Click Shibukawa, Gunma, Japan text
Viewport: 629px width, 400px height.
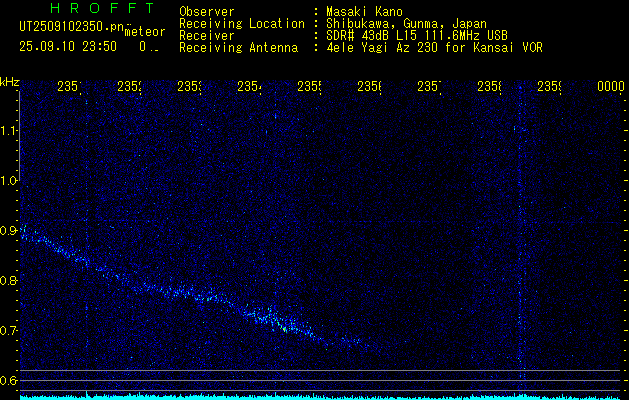coord(406,24)
